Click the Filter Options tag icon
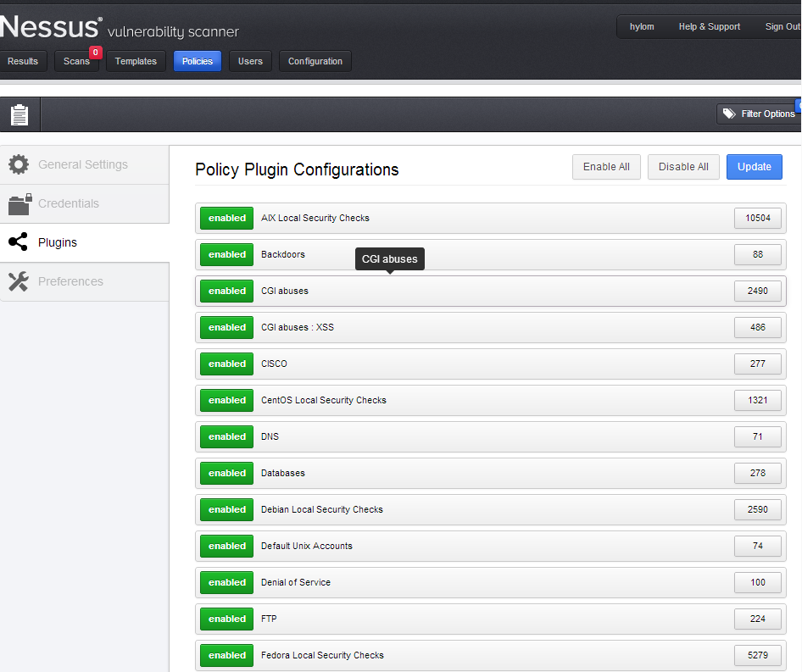This screenshot has height=672, width=802. (x=729, y=114)
